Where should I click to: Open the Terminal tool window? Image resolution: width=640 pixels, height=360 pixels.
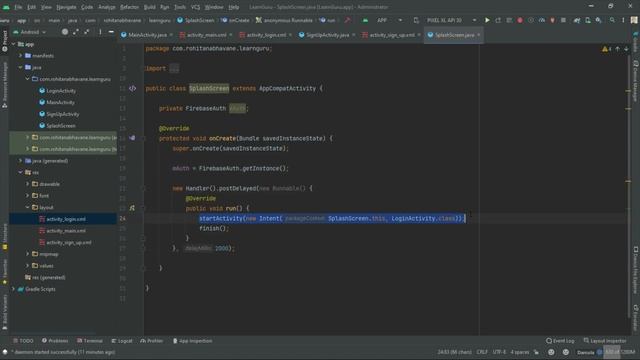click(89, 341)
